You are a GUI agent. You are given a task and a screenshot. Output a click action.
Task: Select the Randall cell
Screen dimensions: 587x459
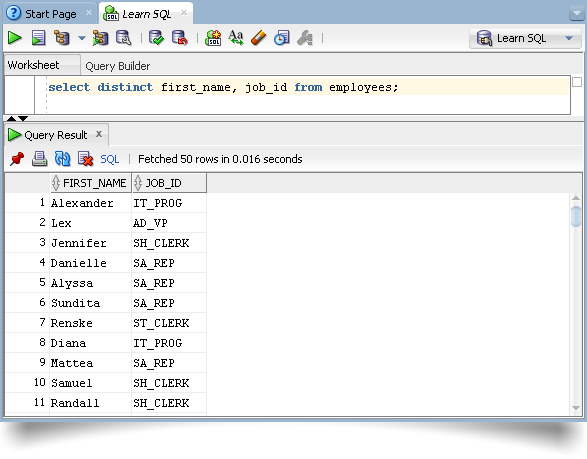coord(90,403)
